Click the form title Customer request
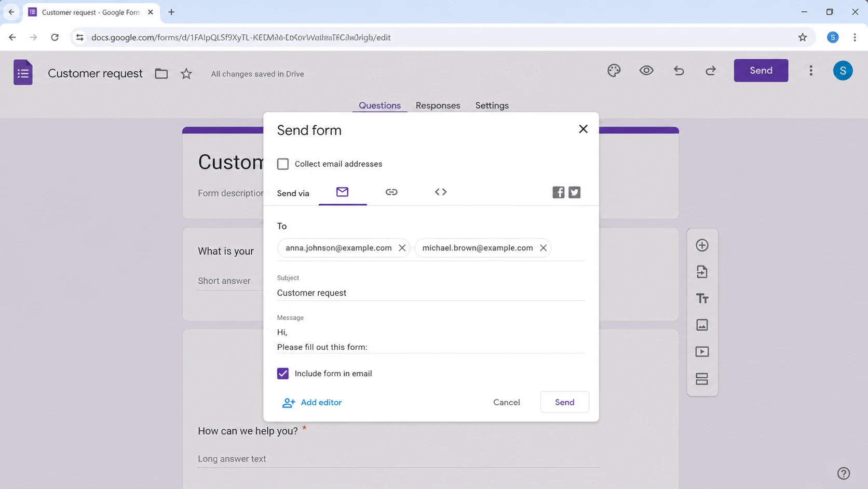 coord(95,73)
